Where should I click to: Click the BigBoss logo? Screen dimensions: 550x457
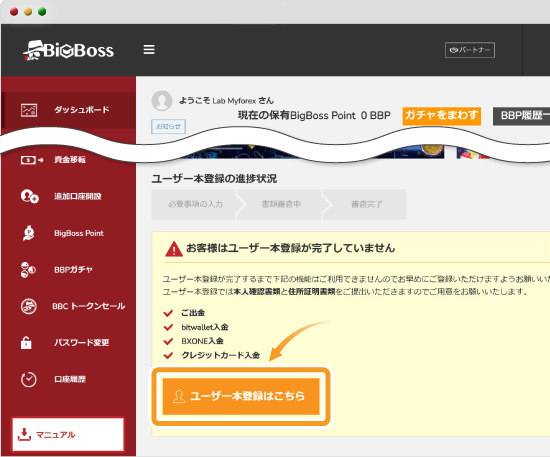[68, 50]
